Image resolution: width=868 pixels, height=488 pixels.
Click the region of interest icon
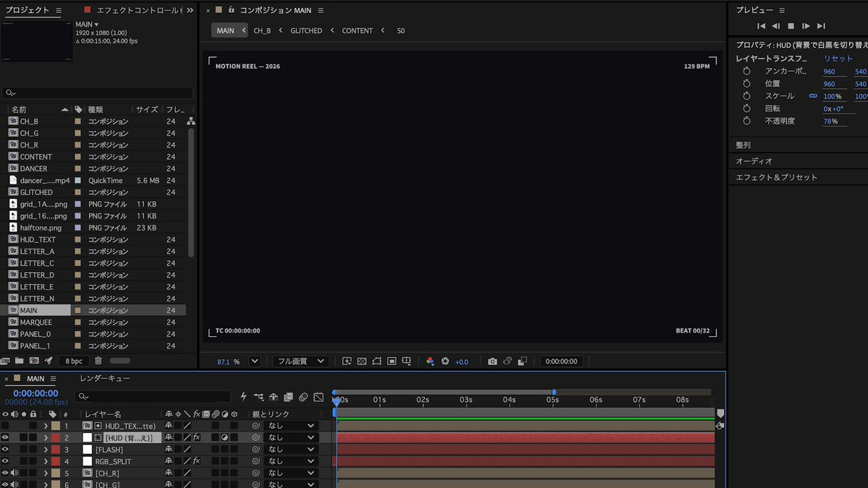(391, 361)
